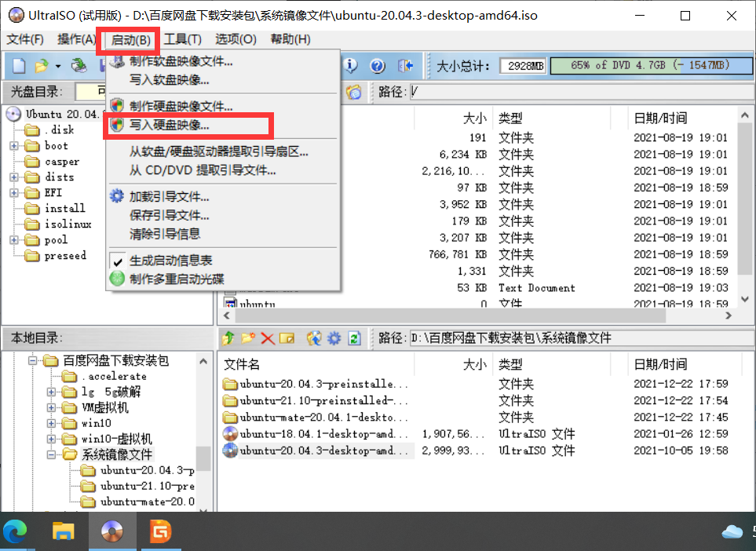
Task: Open the 文件(F) menu
Action: pyautogui.click(x=25, y=39)
